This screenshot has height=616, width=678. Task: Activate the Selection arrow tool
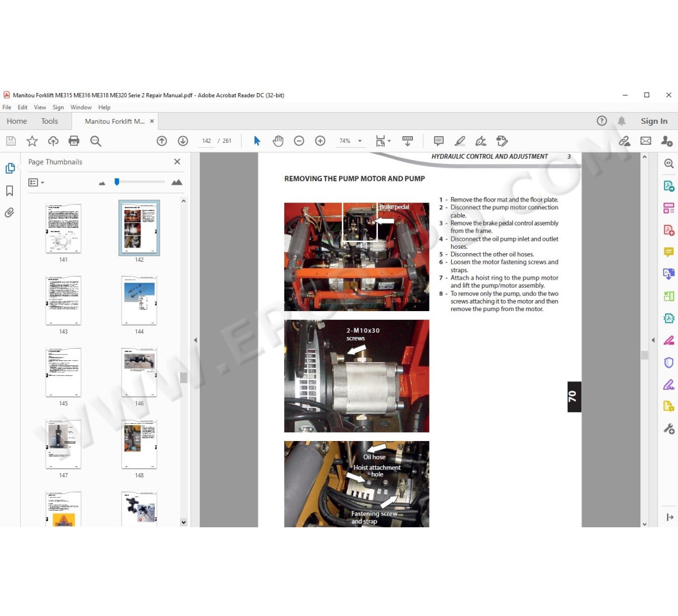(257, 141)
